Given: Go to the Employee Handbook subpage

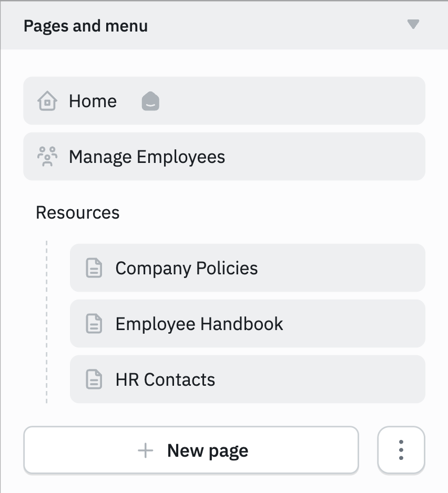Looking at the screenshot, I should pyautogui.click(x=199, y=324).
